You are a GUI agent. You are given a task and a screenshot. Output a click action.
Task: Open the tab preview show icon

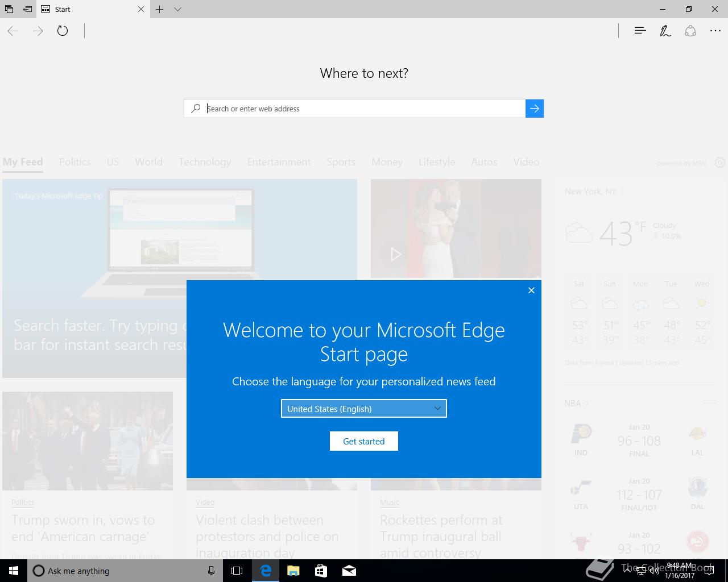9,9
